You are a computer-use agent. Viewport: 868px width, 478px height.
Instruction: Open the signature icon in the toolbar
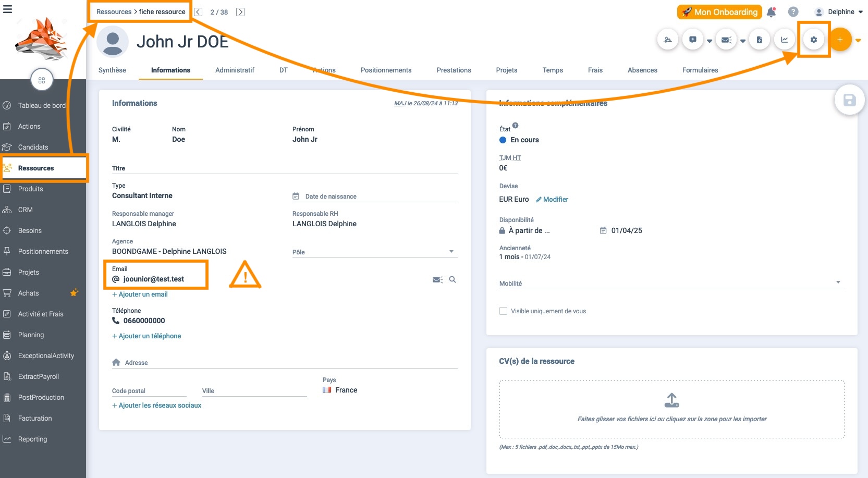668,40
